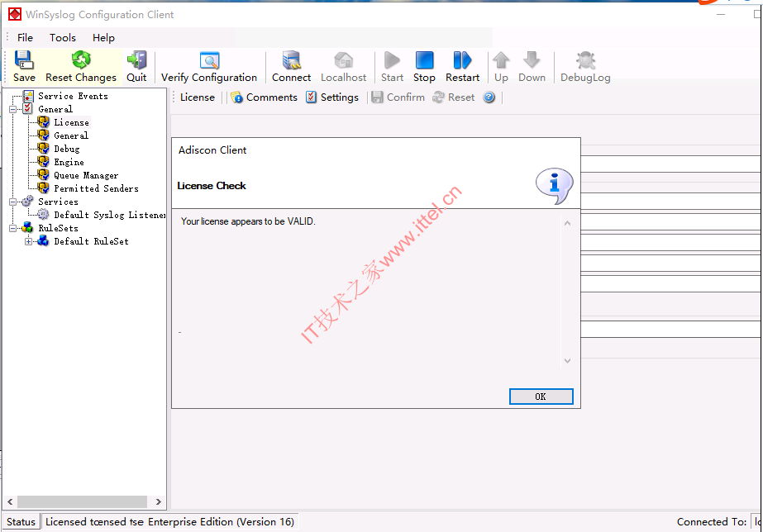Collapse the Services tree node
763x532 pixels.
[13, 202]
